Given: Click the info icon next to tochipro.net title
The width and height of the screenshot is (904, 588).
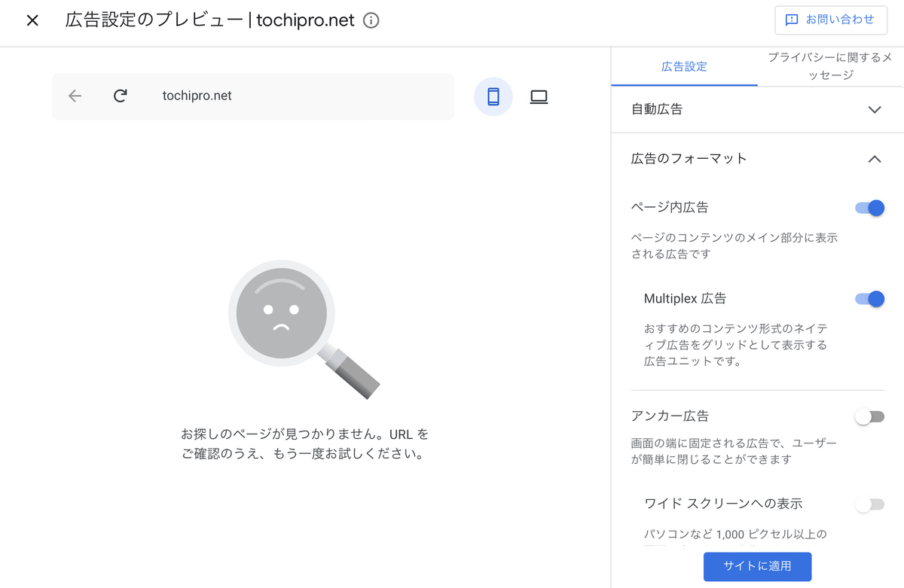Looking at the screenshot, I should [x=371, y=20].
